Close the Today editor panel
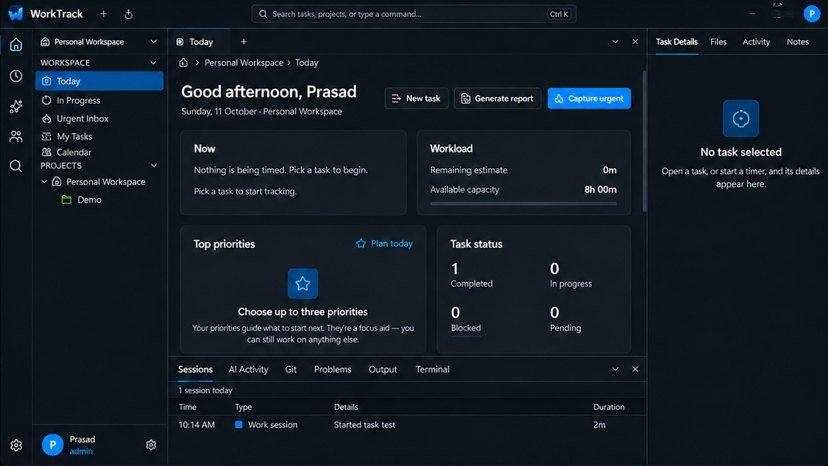The height and width of the screenshot is (466, 828). [x=635, y=42]
